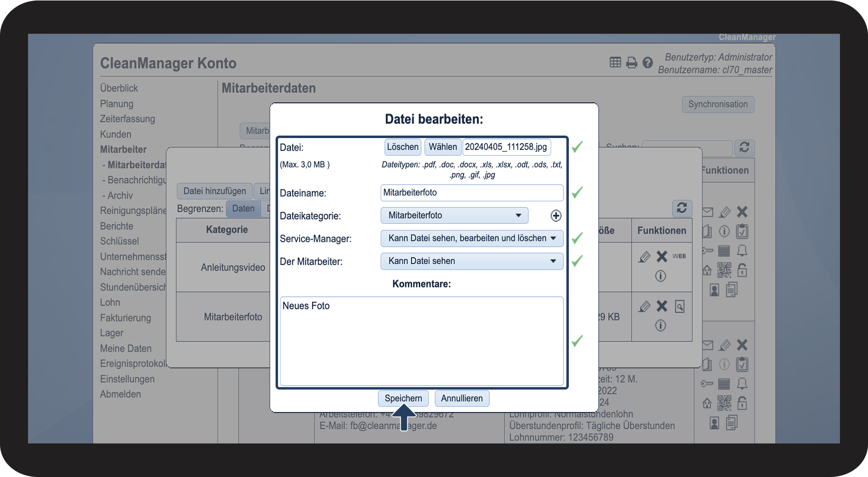Click the plus icon beside Dateikategorie
This screenshot has width=868, height=477.
click(556, 216)
